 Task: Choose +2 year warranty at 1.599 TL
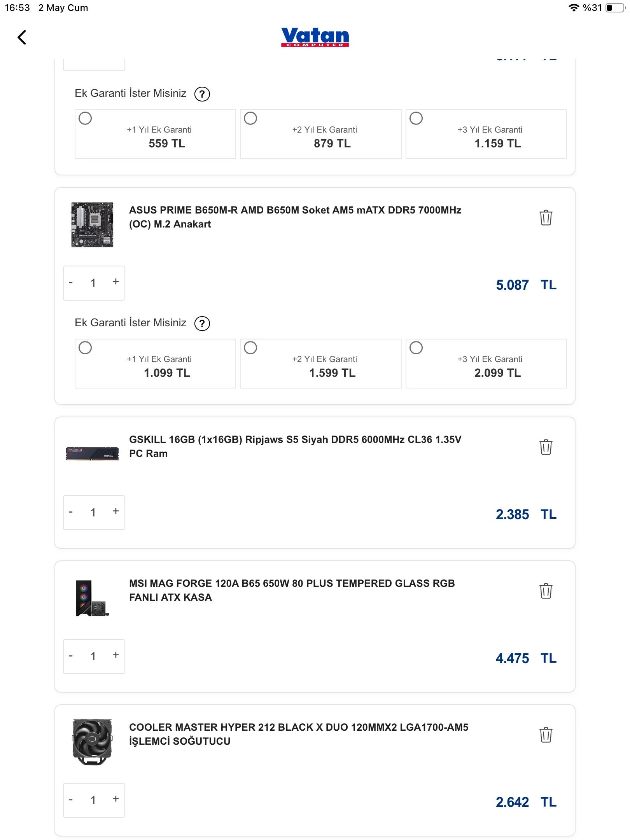250,348
